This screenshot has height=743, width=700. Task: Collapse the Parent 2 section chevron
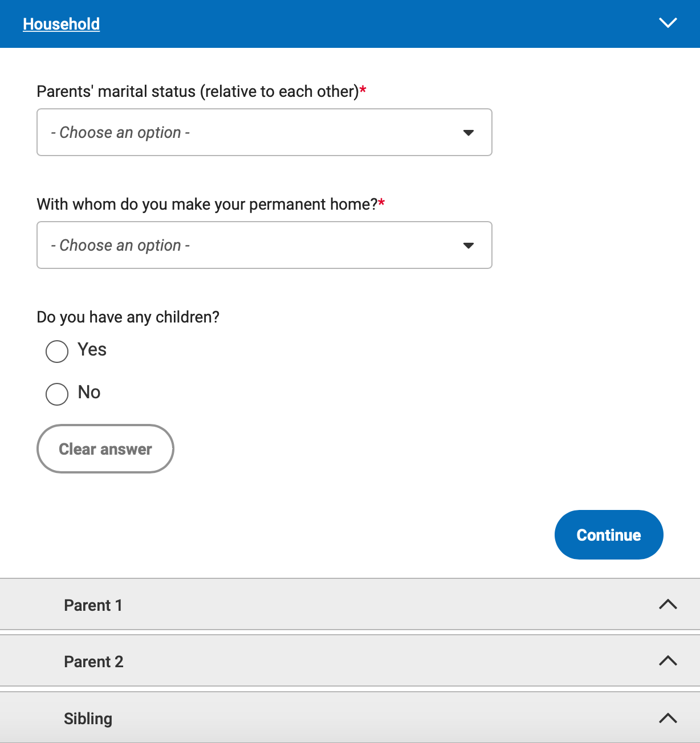(668, 660)
